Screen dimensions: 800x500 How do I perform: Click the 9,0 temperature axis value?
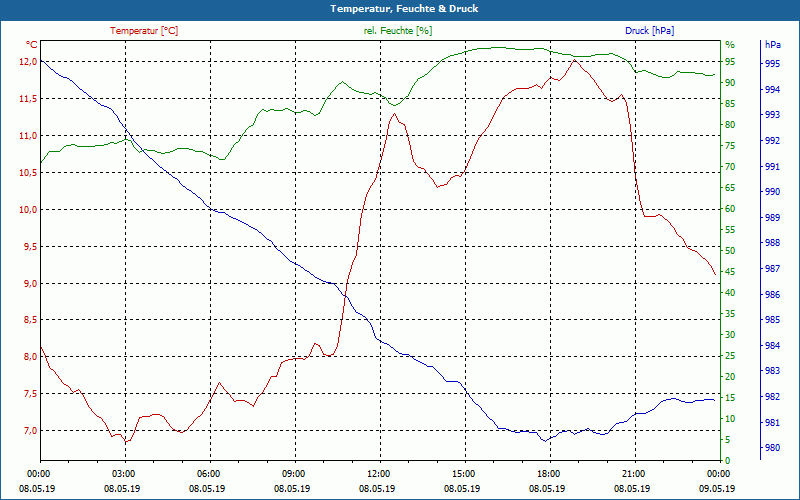[30, 283]
